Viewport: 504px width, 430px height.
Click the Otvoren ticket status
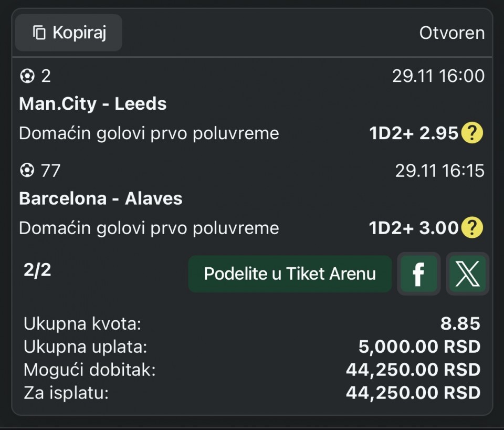(451, 33)
